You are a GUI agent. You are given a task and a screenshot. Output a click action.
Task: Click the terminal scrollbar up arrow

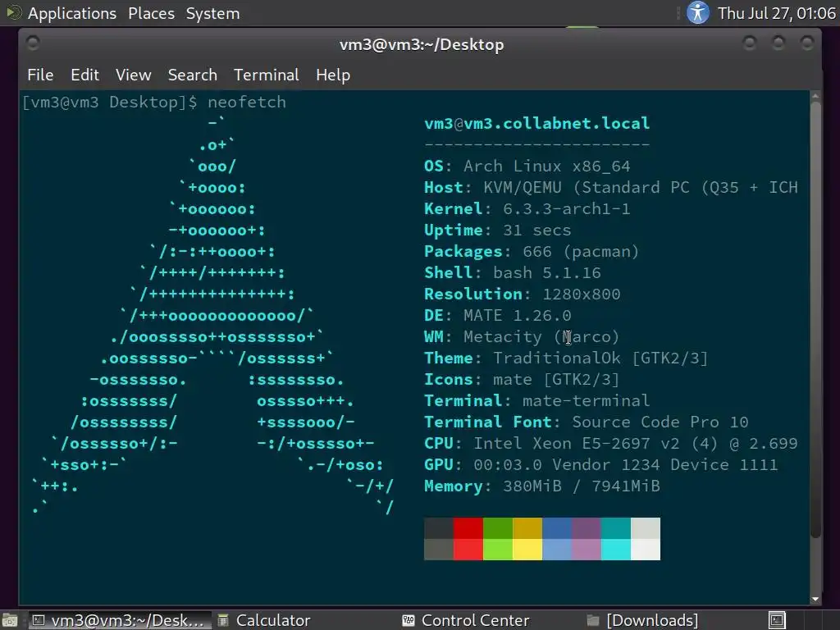(x=815, y=97)
